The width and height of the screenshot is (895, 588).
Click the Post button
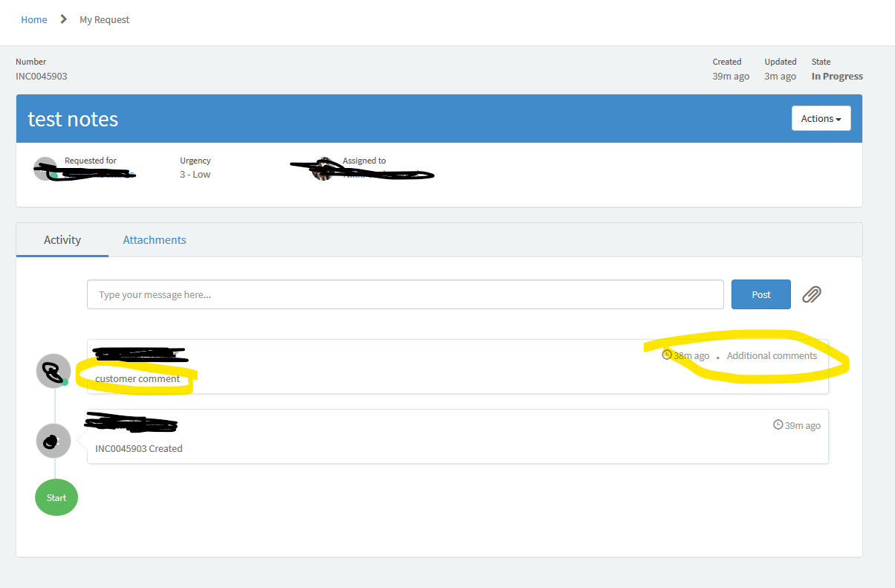tap(760, 294)
